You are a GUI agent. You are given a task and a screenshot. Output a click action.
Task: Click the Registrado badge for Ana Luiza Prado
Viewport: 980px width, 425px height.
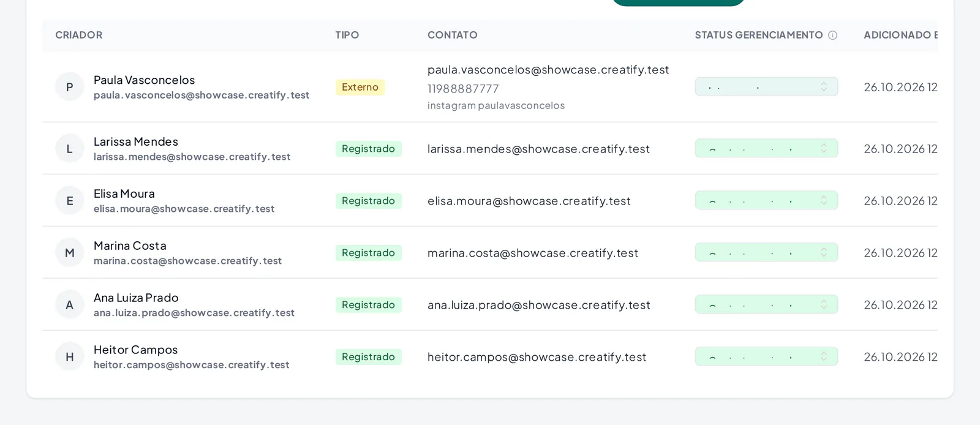(x=369, y=305)
